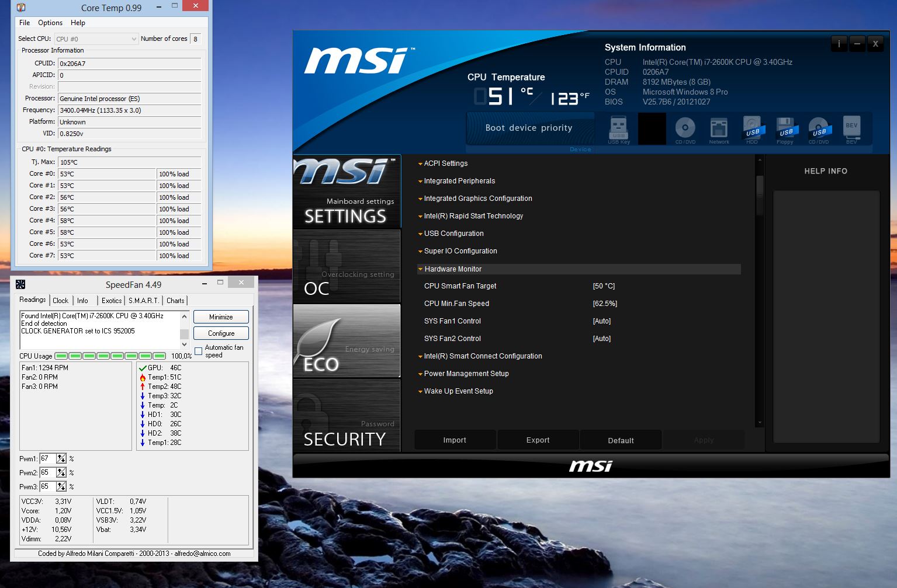Click the SpeedFan fan title bar icon

20,284
